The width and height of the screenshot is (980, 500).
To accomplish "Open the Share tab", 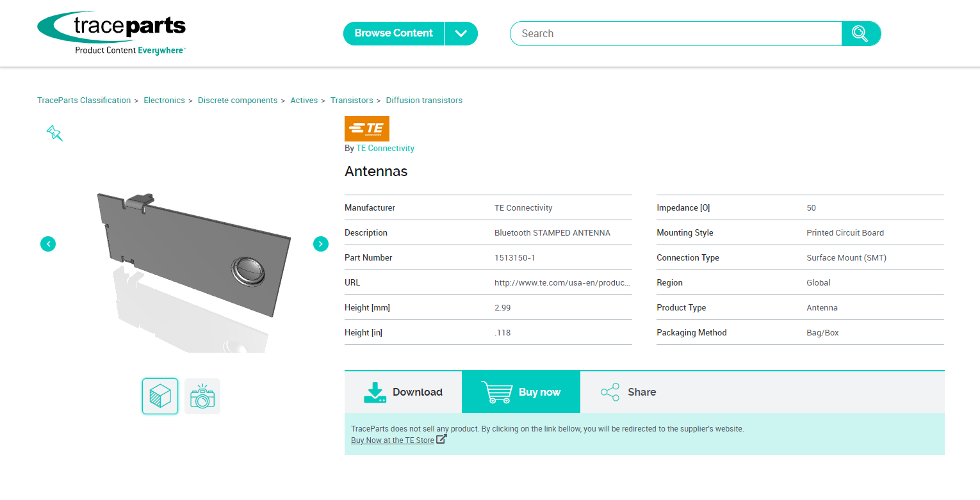I will (628, 392).
